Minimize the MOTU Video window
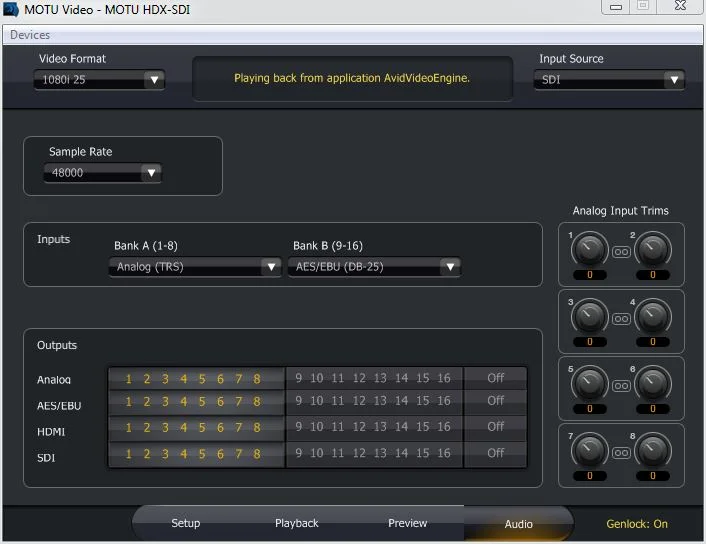Image resolution: width=706 pixels, height=544 pixels. [615, 7]
